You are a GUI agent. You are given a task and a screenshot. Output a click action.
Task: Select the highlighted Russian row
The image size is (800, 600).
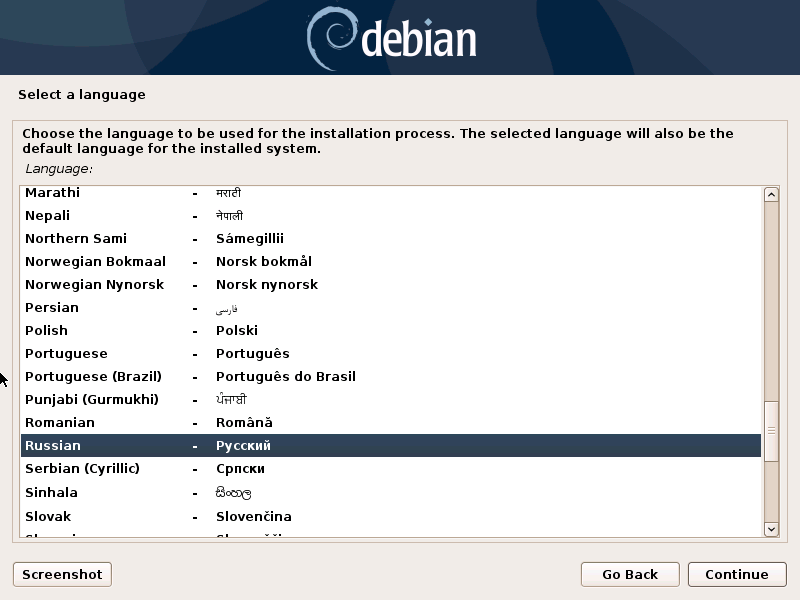point(391,445)
